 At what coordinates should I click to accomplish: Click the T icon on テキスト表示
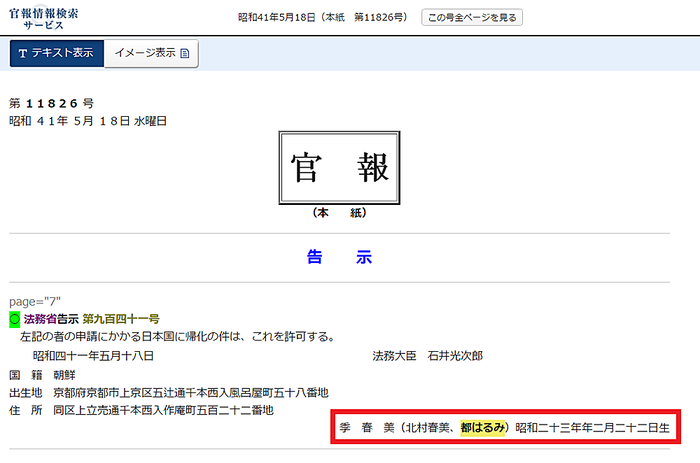[23, 53]
